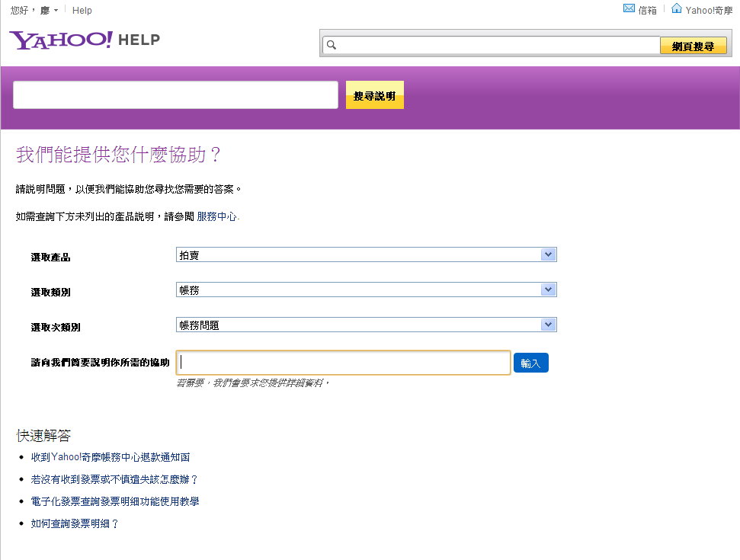Expand the 選取類別 dropdown showing 帳務
This screenshot has height=560, width=740.
click(x=367, y=290)
